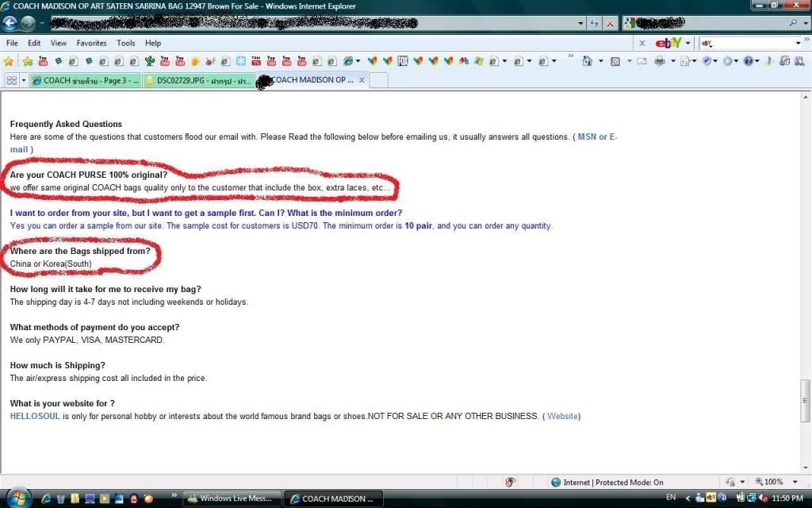Expand the eBay search box dropdown
The width and height of the screenshot is (812, 508).
click(798, 43)
